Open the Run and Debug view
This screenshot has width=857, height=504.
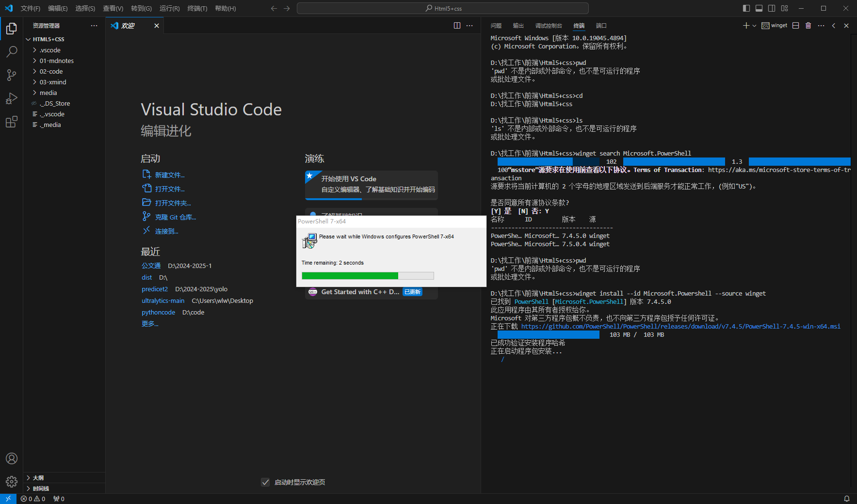[12, 98]
